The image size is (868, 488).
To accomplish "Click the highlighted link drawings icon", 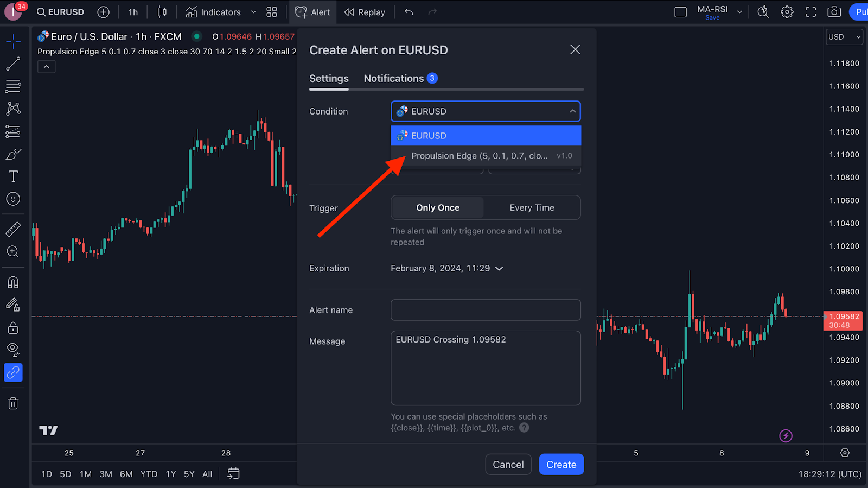I will click(13, 372).
